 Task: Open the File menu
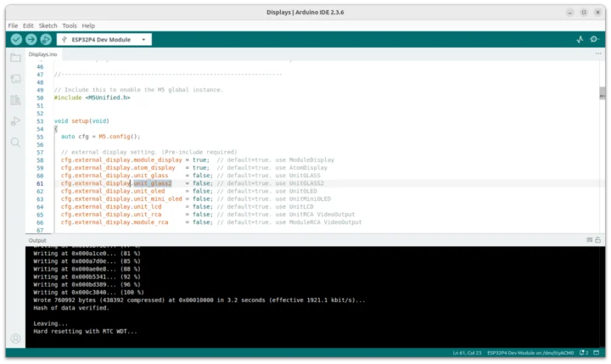click(13, 25)
